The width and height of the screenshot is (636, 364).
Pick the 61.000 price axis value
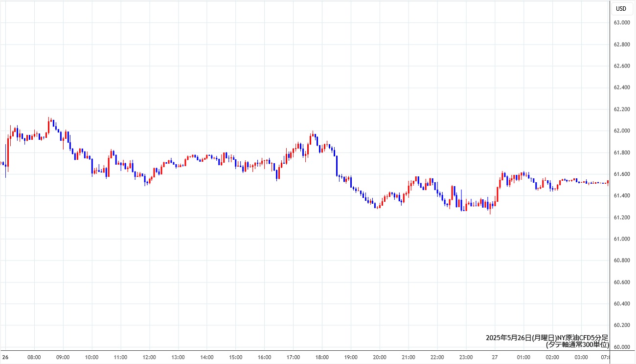(x=622, y=239)
